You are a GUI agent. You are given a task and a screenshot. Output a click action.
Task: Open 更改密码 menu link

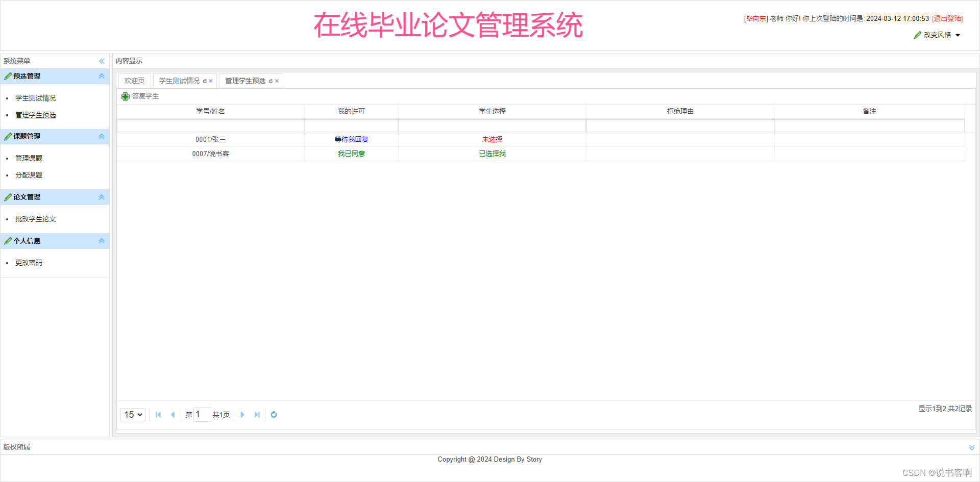pyautogui.click(x=29, y=263)
